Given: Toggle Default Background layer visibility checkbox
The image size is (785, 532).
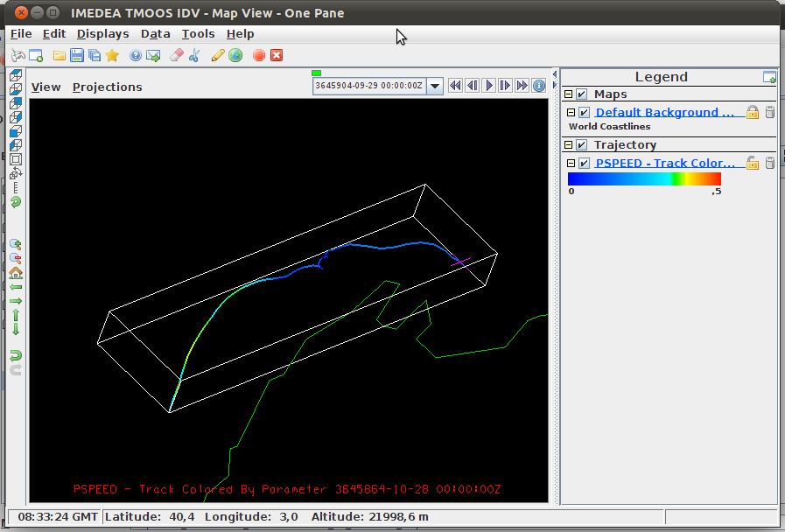Looking at the screenshot, I should (584, 112).
